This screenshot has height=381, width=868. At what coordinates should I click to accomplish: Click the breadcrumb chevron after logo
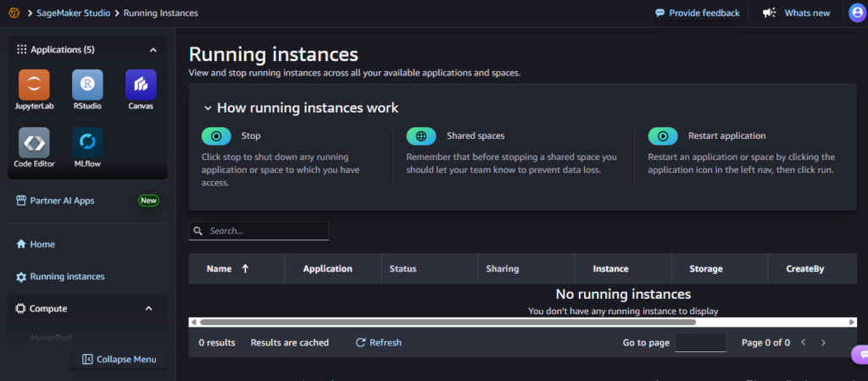tap(30, 13)
